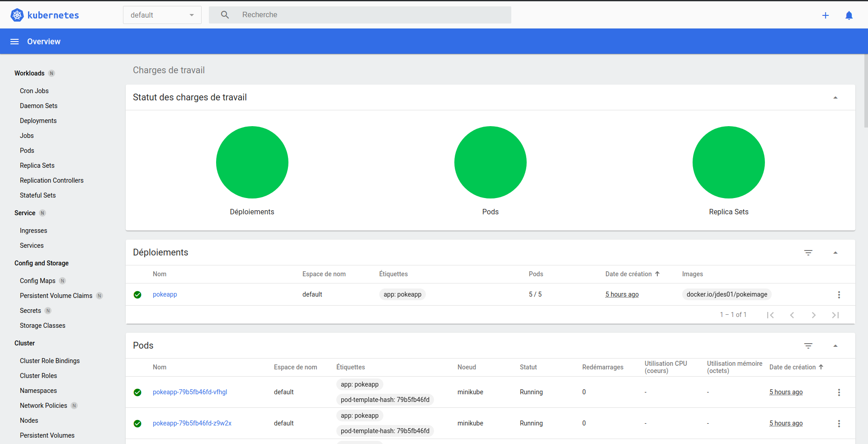The image size is (868, 444).
Task: Open Storage Classes in sidebar
Action: (42, 326)
